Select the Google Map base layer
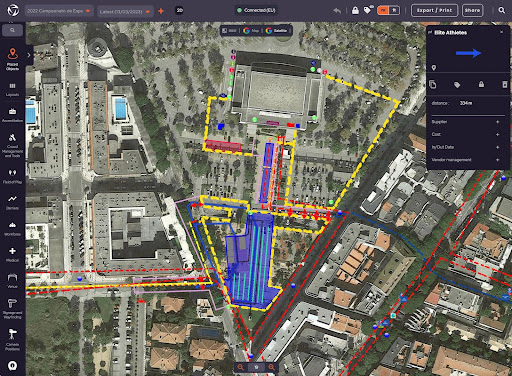 pyautogui.click(x=251, y=31)
